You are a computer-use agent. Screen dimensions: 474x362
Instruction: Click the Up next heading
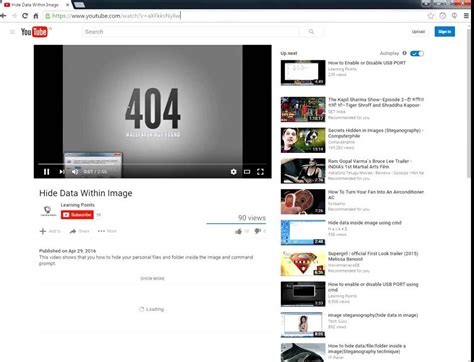(289, 53)
